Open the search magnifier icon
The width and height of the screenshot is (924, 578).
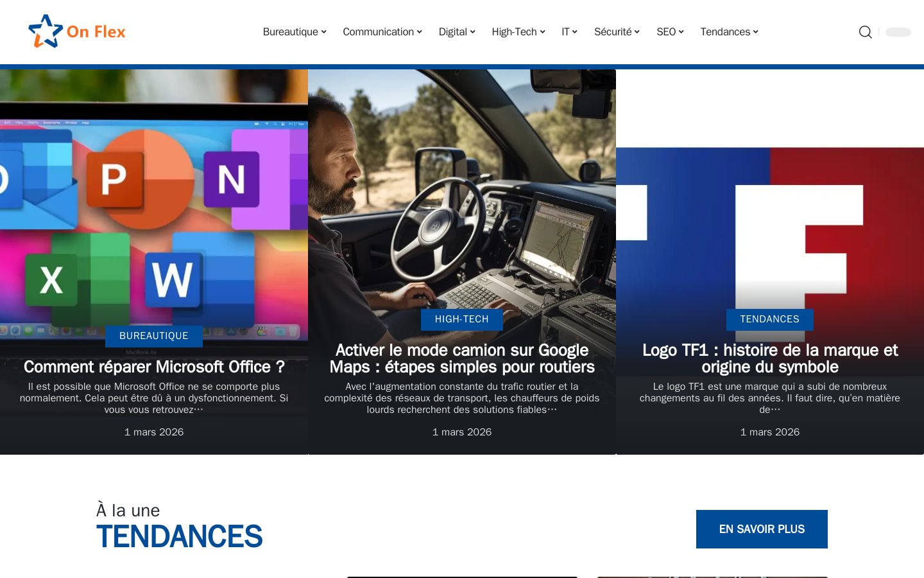point(865,32)
